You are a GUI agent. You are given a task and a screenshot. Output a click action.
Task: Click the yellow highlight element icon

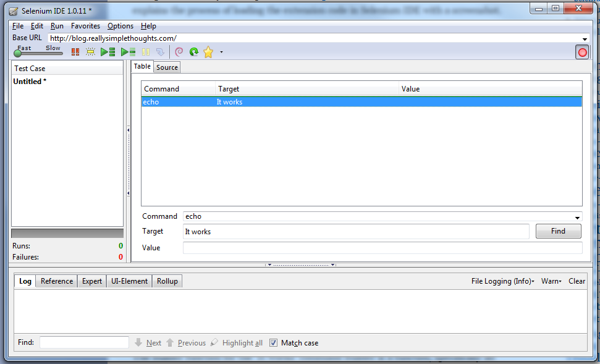pyautogui.click(x=91, y=52)
